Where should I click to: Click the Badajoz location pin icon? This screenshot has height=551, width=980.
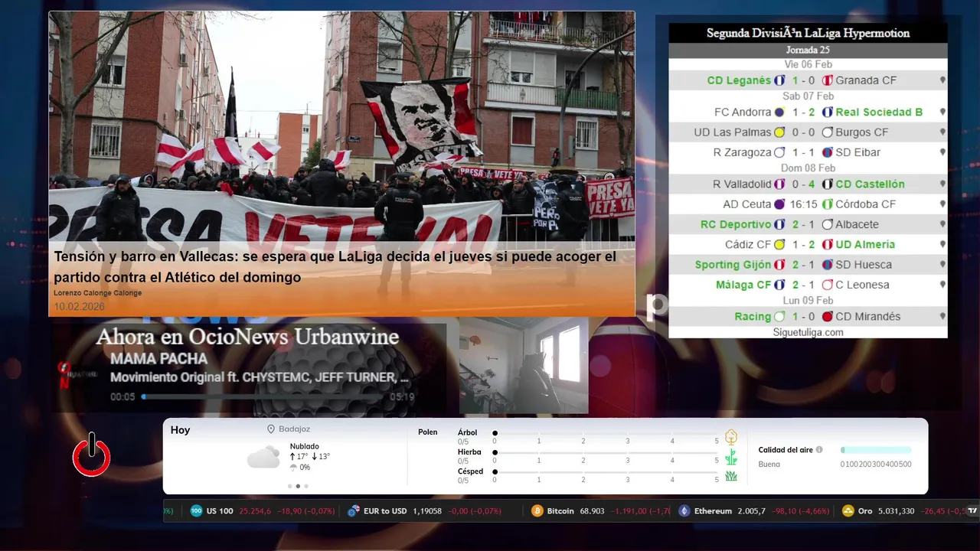click(271, 429)
